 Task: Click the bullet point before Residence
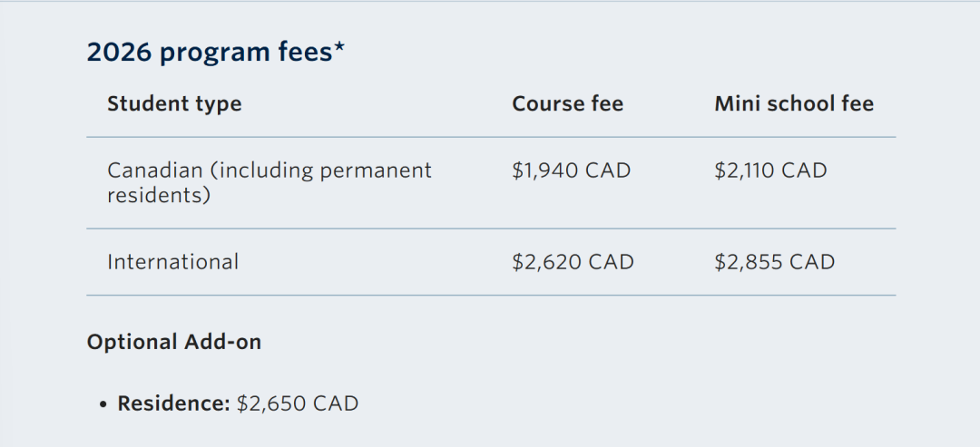tap(103, 404)
